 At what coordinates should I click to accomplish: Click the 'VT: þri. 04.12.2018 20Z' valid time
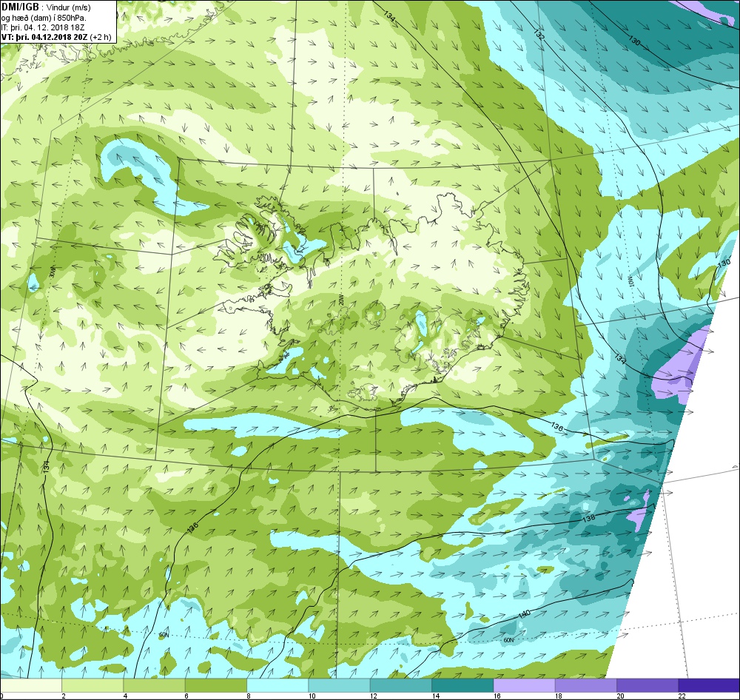click(45, 37)
